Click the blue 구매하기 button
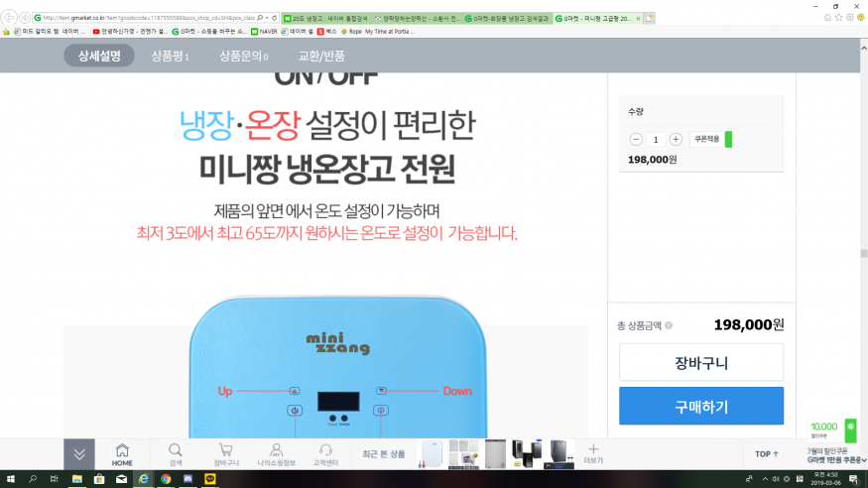Image resolution: width=868 pixels, height=488 pixels. coord(701,406)
